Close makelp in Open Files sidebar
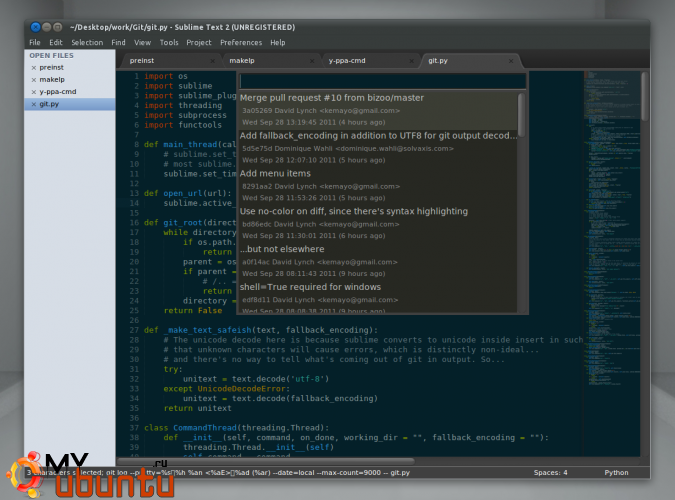 [x=34, y=80]
